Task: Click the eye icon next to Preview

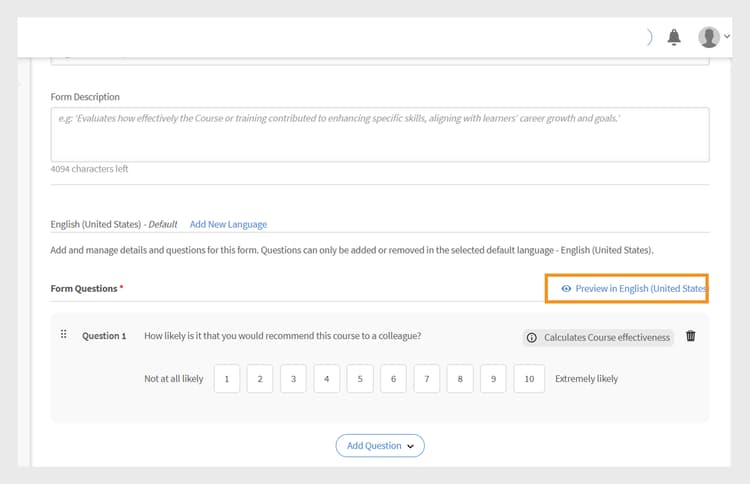Action: coord(566,288)
